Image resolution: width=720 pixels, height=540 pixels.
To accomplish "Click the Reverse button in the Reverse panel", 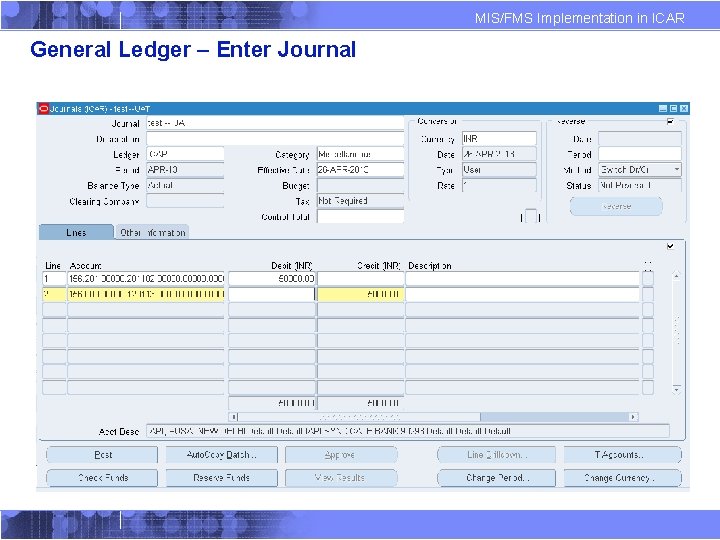I will pos(616,207).
